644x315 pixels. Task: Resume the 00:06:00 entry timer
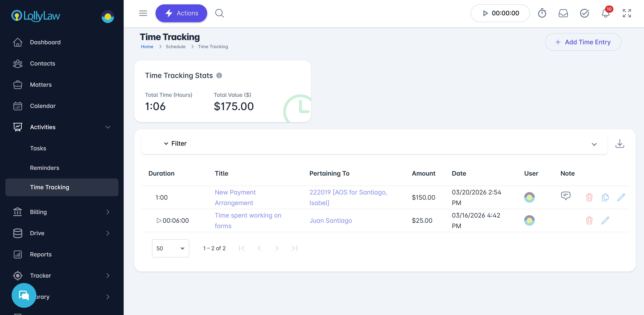coord(159,221)
